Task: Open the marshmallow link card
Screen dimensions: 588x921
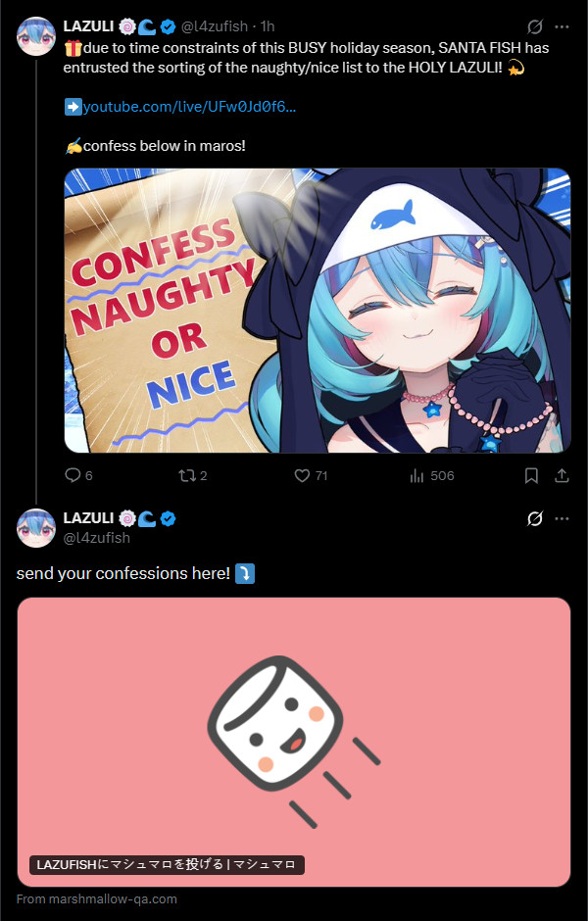Action: tap(294, 742)
